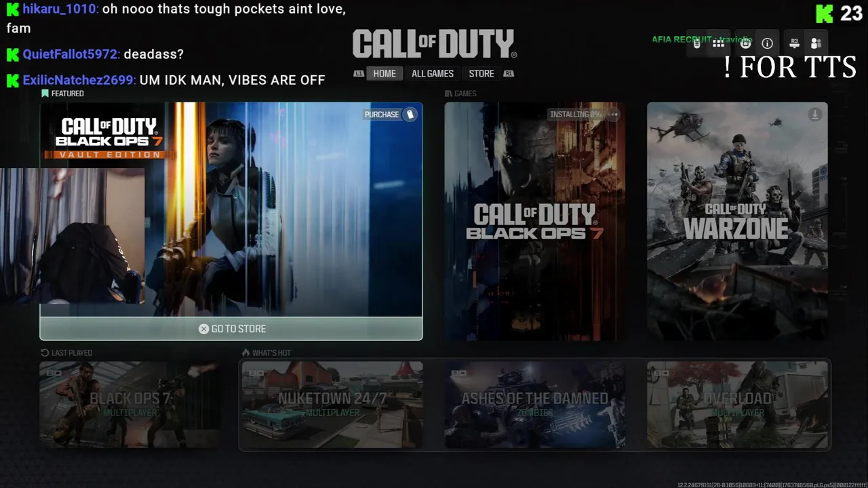This screenshot has height=488, width=868.
Task: Click the GAMES library icon
Action: 448,94
